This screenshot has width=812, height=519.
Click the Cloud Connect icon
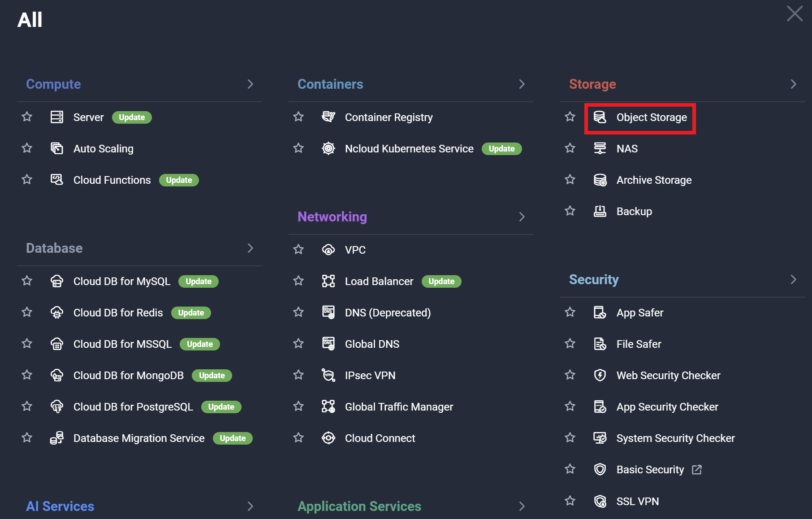pyautogui.click(x=328, y=438)
